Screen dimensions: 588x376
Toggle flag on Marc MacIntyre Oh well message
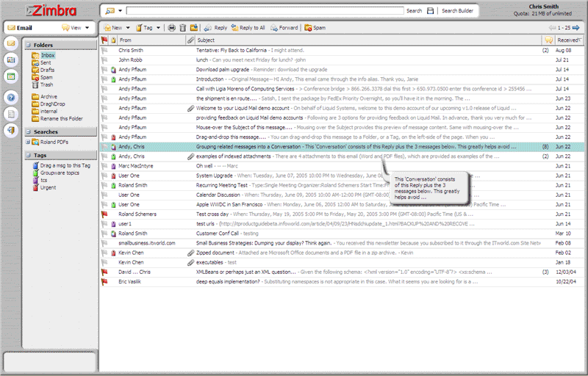pyautogui.click(x=104, y=166)
